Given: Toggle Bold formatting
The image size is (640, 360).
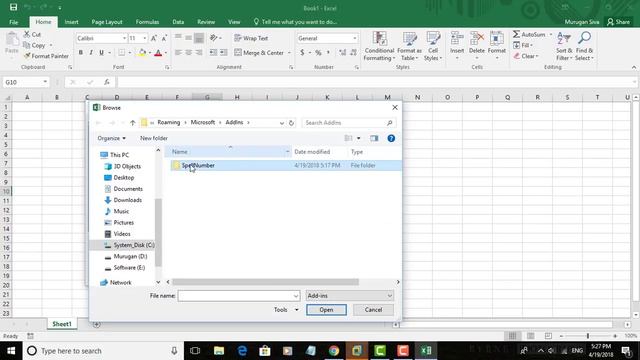Looking at the screenshot, I should coord(81,53).
